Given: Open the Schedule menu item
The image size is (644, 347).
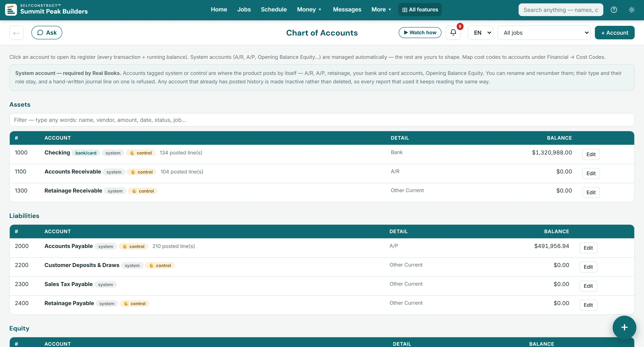Looking at the screenshot, I should coord(274,10).
